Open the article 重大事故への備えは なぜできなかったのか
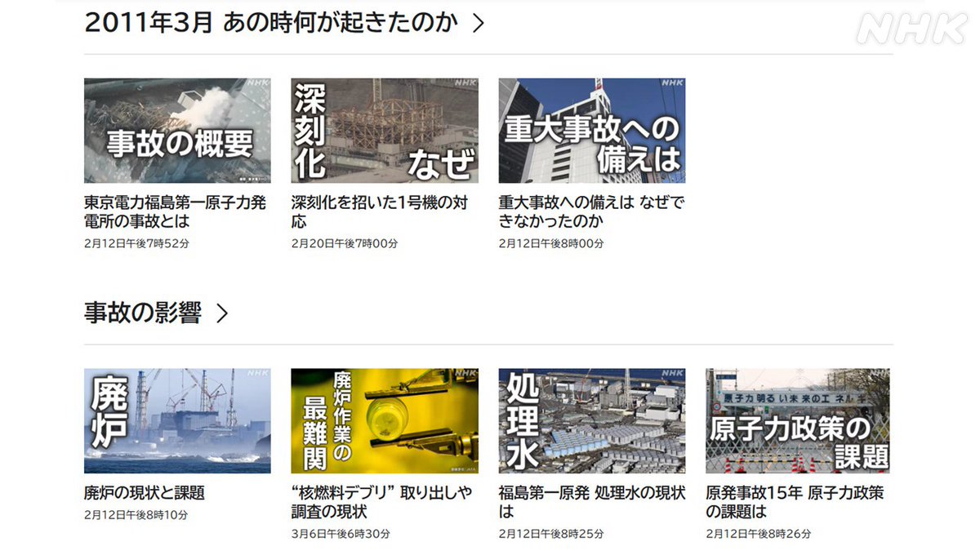Screen dimensions: 980x551 590,211
